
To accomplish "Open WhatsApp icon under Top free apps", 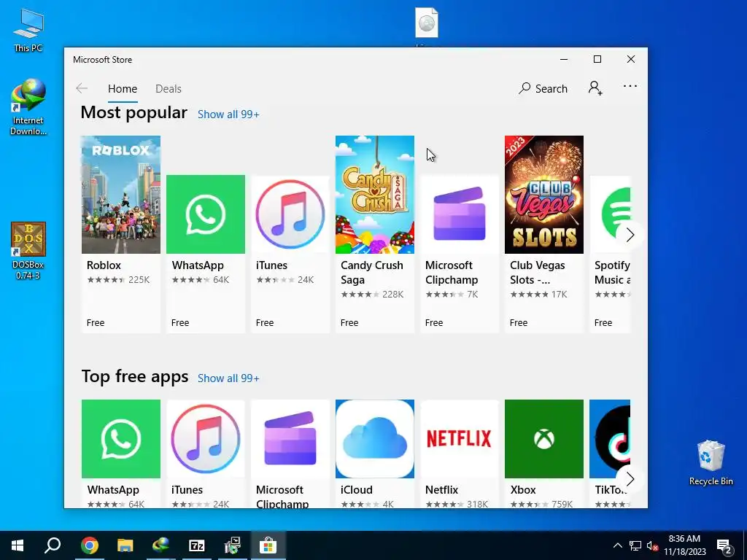I will [x=121, y=438].
